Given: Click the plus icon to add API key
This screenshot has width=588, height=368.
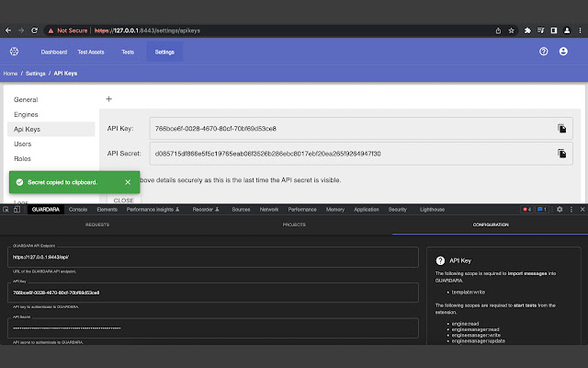Looking at the screenshot, I should 108,98.
